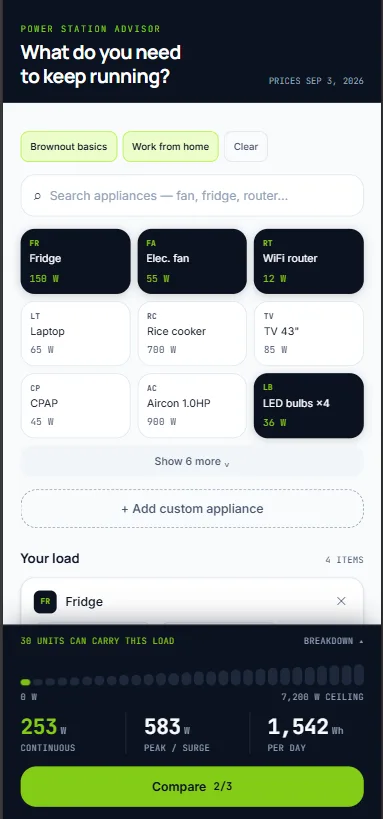383x819 pixels.
Task: Apply the Brownout basics preset
Action: pyautogui.click(x=68, y=146)
